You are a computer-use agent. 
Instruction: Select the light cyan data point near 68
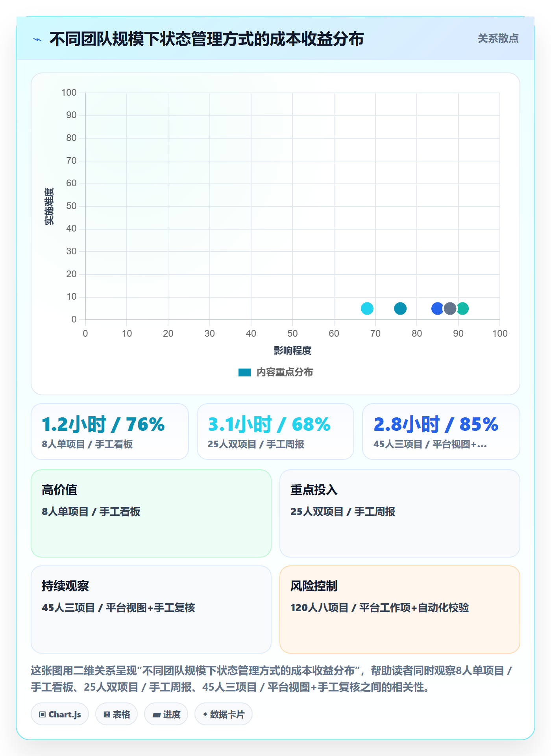point(367,308)
